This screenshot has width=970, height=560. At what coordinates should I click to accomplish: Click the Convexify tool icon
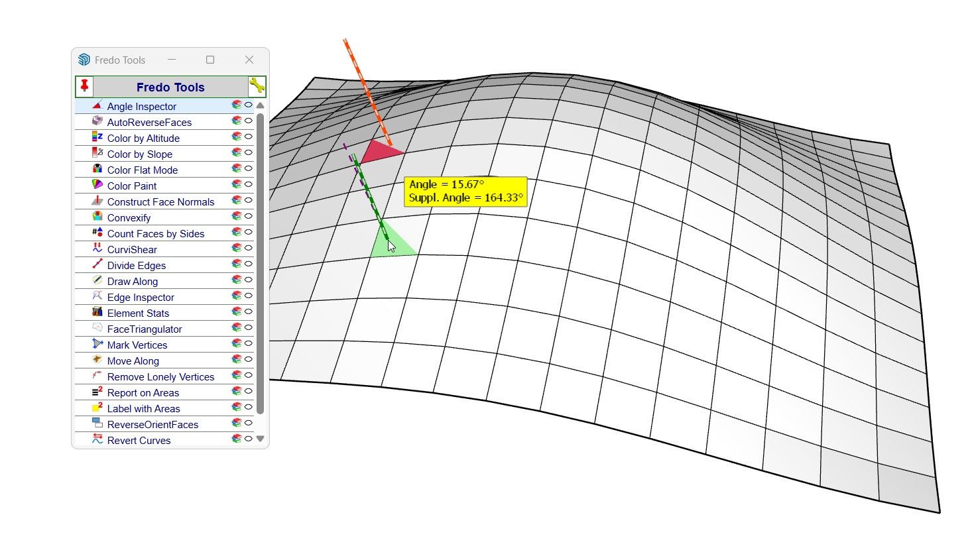(x=97, y=217)
